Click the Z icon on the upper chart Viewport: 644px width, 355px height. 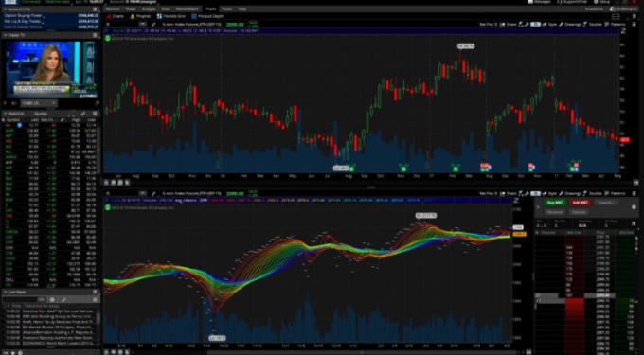point(623,31)
